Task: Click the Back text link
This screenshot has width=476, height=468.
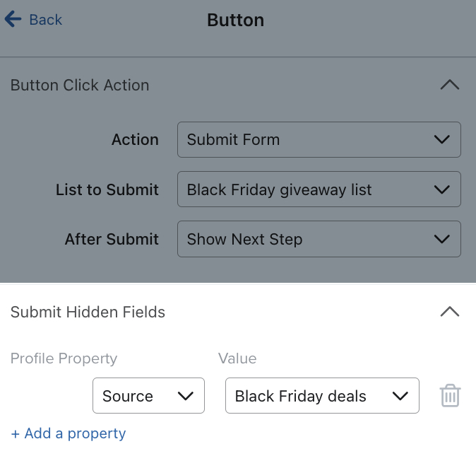Action: [46, 20]
